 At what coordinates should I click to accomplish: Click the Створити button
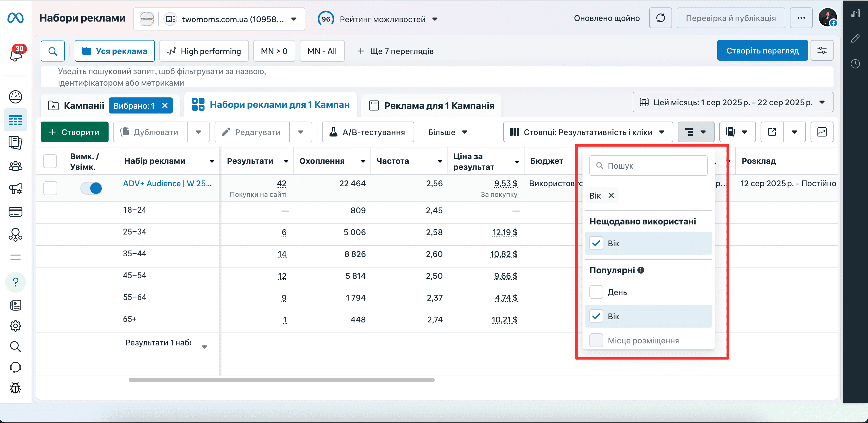point(74,132)
